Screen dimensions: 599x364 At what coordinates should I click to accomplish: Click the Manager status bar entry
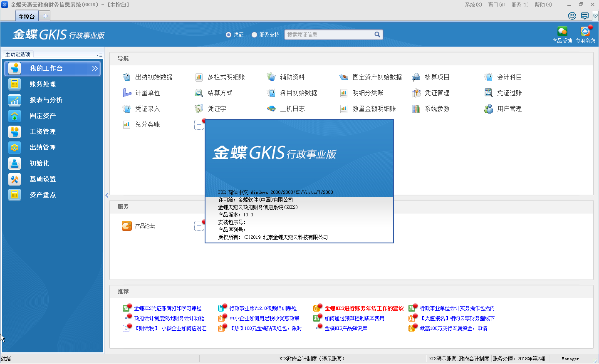[x=570, y=359]
